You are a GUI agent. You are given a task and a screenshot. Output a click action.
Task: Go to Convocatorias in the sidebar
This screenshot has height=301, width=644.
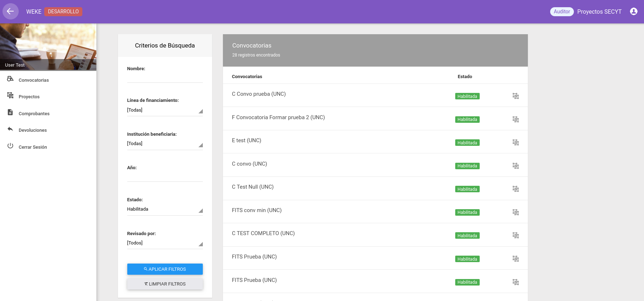tap(33, 80)
